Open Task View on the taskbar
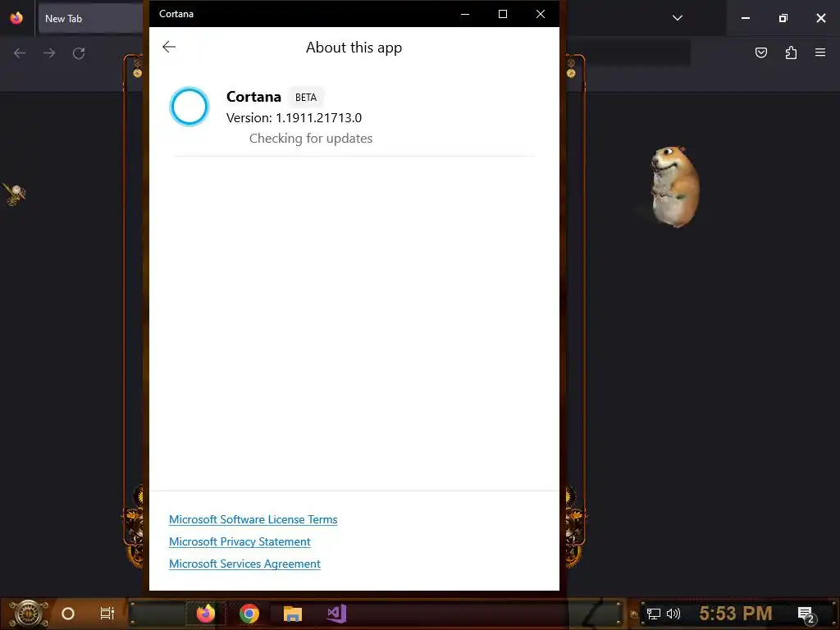 tap(107, 614)
